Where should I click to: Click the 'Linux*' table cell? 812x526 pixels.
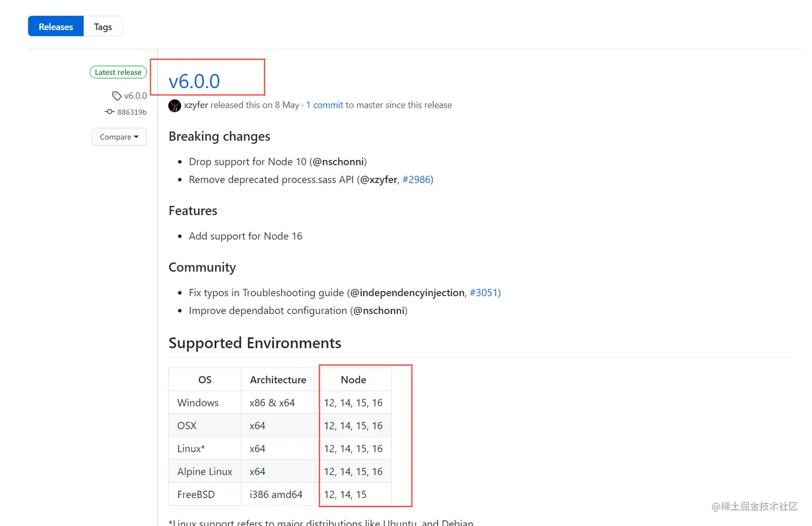[x=205, y=449]
